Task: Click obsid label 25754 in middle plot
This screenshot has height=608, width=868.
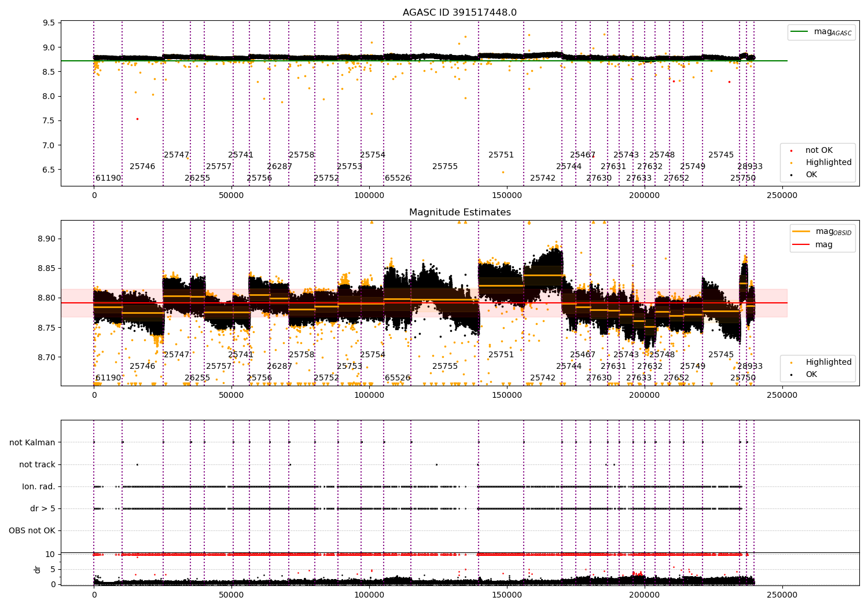Action: [373, 355]
